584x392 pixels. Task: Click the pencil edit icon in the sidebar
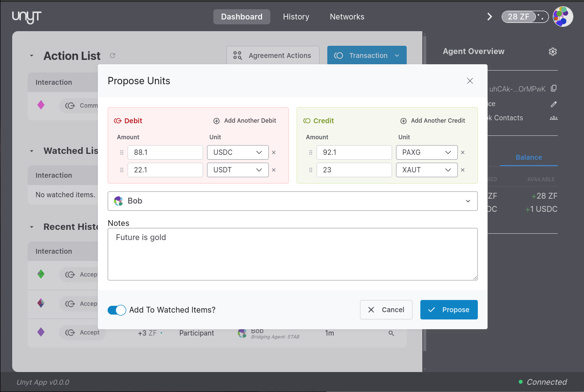click(553, 104)
